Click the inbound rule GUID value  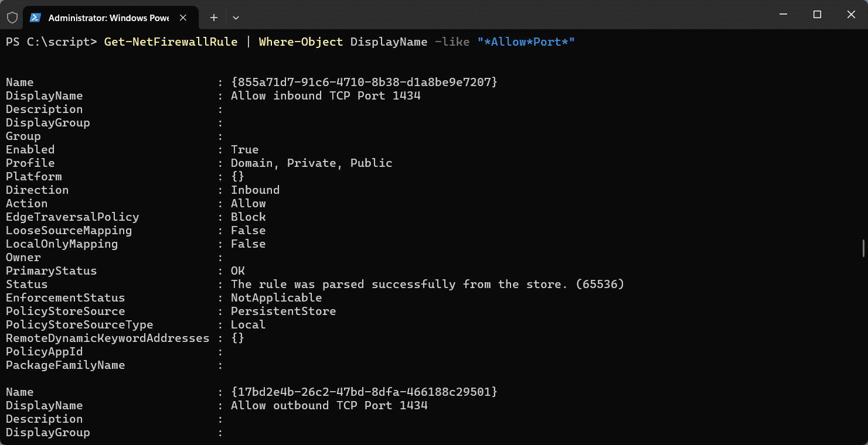(363, 82)
